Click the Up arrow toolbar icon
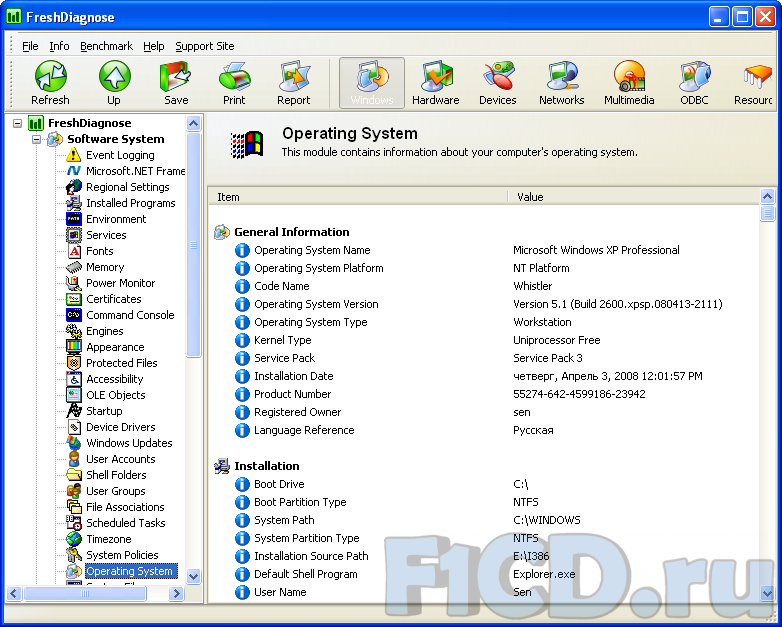The width and height of the screenshot is (782, 627). point(114,83)
